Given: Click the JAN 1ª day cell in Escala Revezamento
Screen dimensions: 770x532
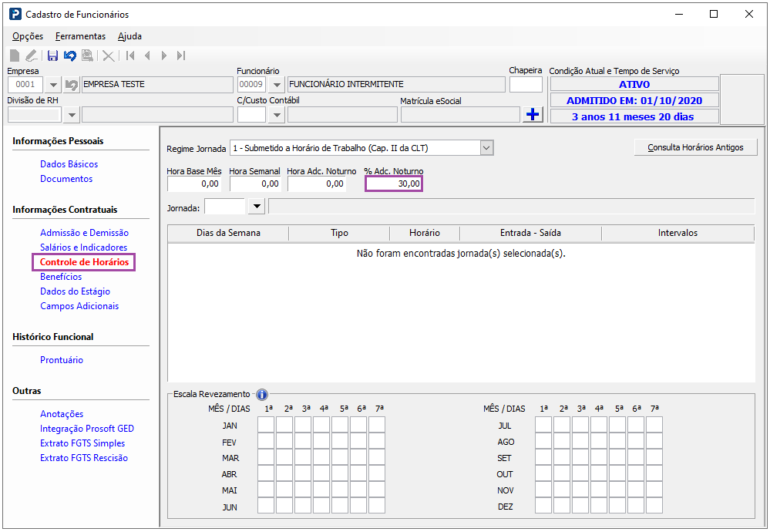Looking at the screenshot, I should pos(266,425).
